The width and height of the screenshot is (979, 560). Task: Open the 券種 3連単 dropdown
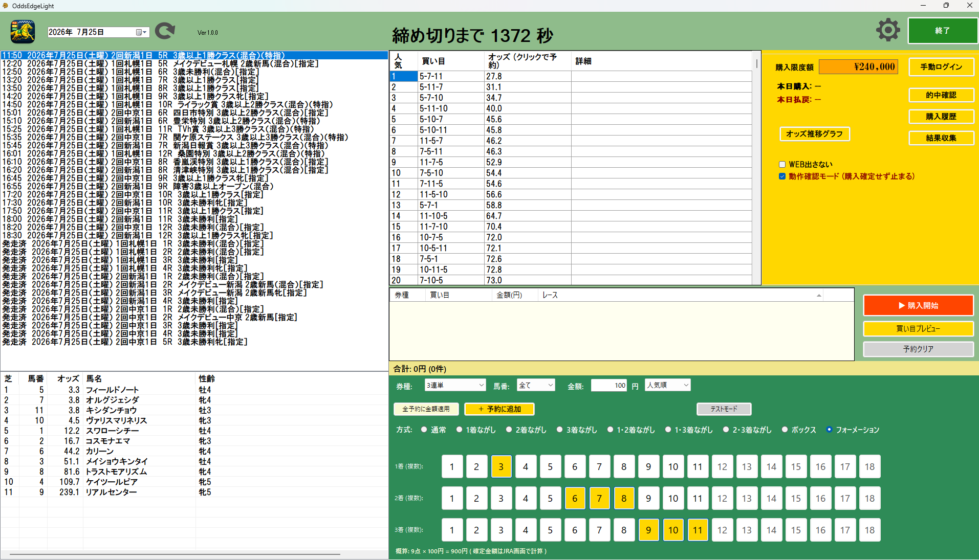click(455, 385)
